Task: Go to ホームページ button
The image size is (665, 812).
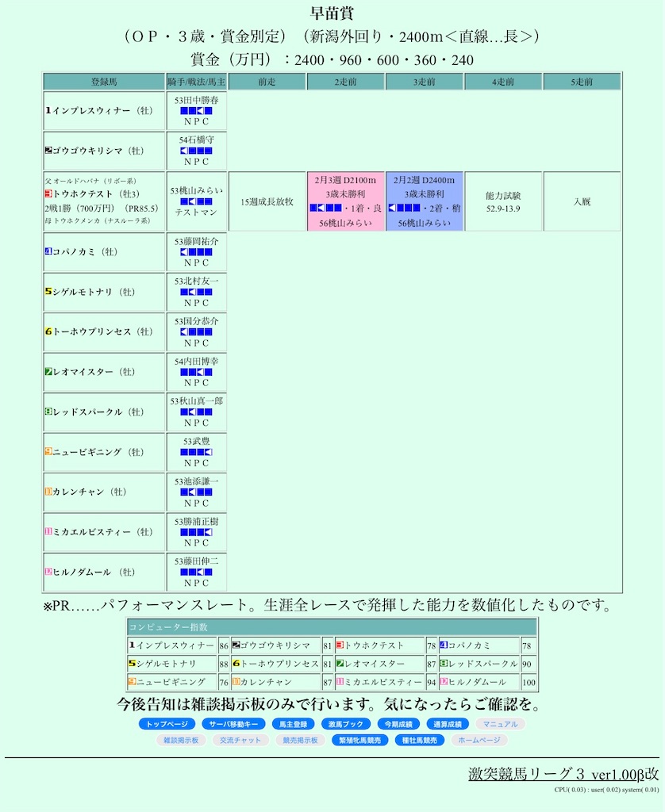Action: [x=479, y=740]
